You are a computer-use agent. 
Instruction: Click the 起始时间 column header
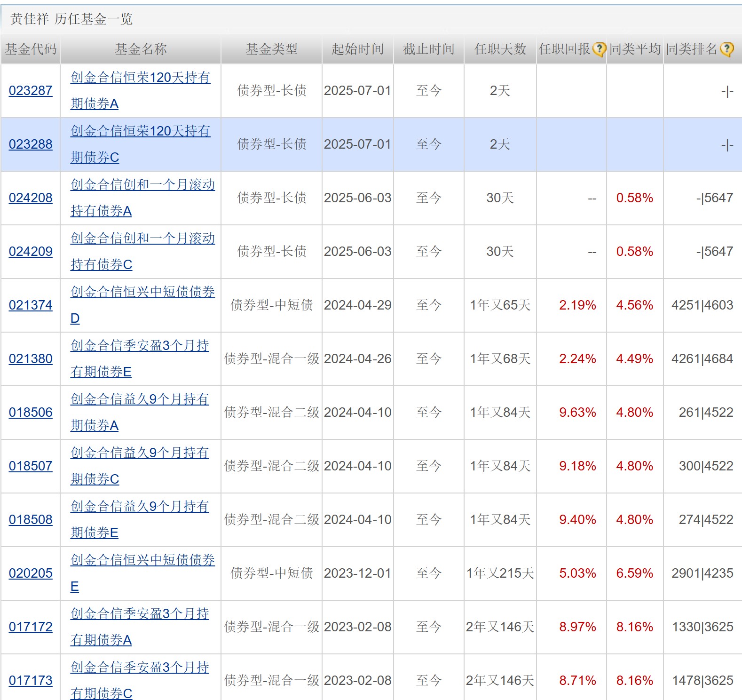pos(358,49)
